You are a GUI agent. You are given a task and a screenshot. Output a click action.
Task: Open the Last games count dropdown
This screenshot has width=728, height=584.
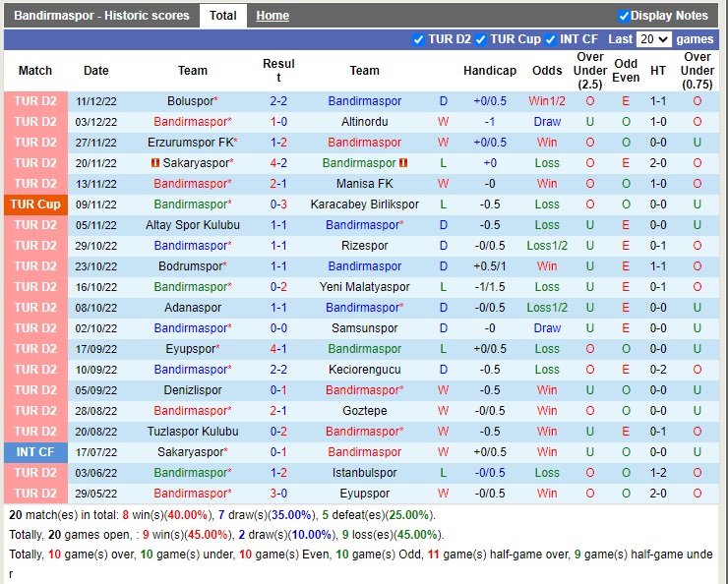(653, 39)
